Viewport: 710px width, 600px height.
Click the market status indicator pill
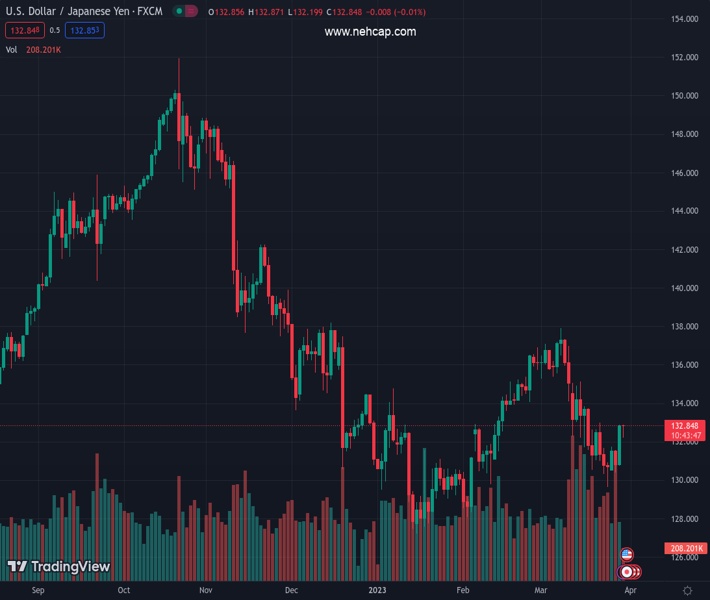[184, 11]
